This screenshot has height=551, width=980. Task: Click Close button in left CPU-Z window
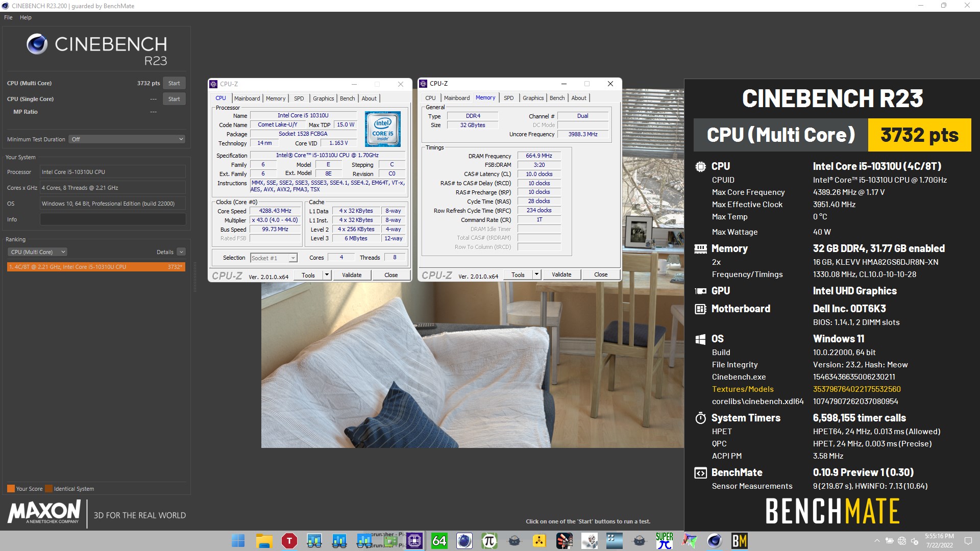point(391,275)
